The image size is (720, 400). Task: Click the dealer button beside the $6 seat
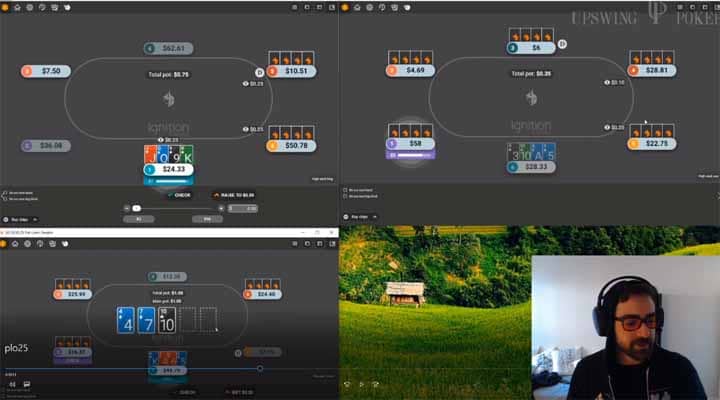tap(562, 44)
